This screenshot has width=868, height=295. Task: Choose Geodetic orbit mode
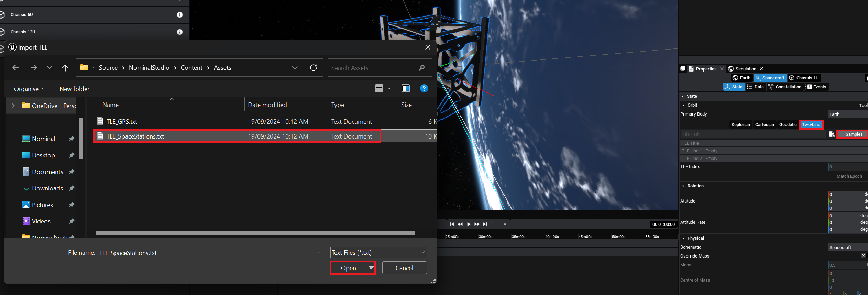788,124
